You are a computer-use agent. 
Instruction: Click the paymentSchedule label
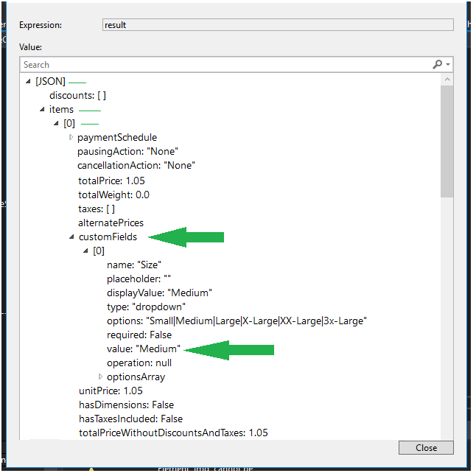pyautogui.click(x=117, y=137)
